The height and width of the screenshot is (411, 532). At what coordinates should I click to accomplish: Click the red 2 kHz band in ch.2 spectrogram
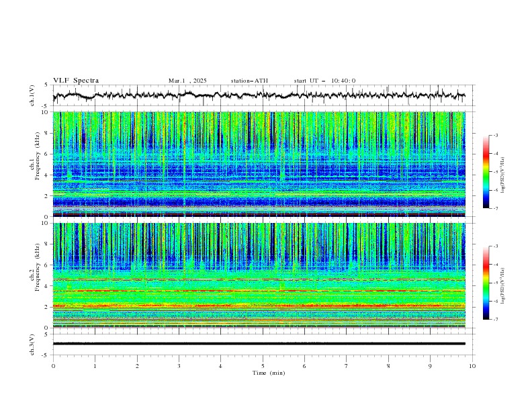click(259, 306)
